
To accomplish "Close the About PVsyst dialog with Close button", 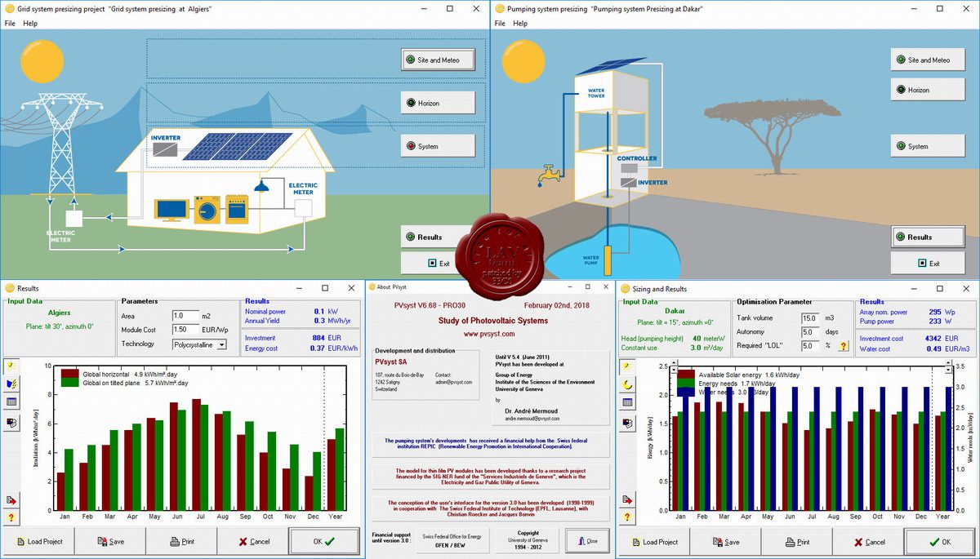I will coord(586,540).
